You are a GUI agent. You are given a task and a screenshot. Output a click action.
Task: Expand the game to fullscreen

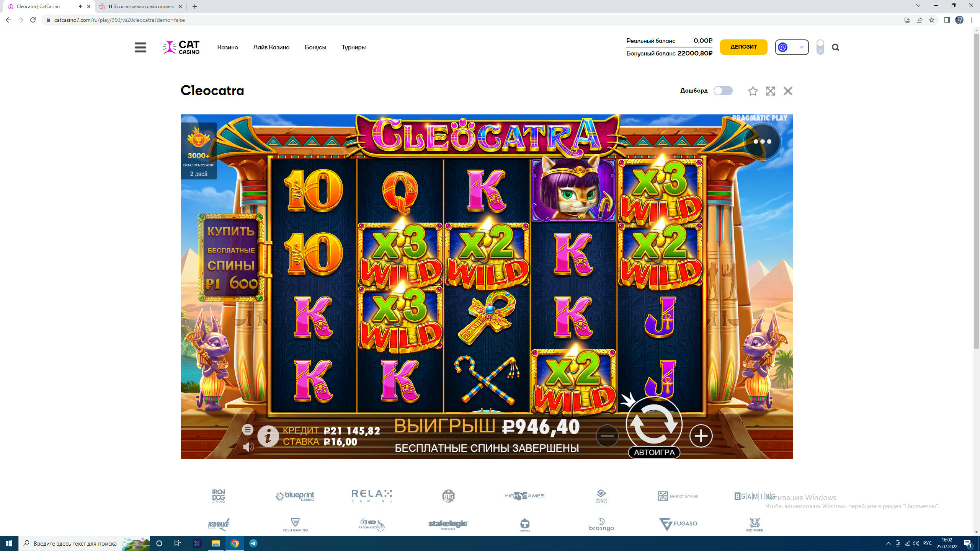click(770, 91)
